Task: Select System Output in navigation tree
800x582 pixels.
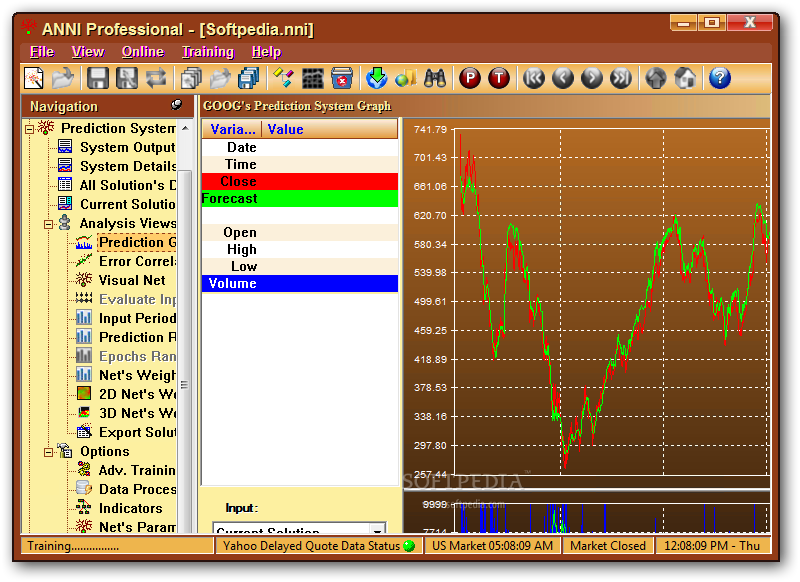Action: pos(128,147)
